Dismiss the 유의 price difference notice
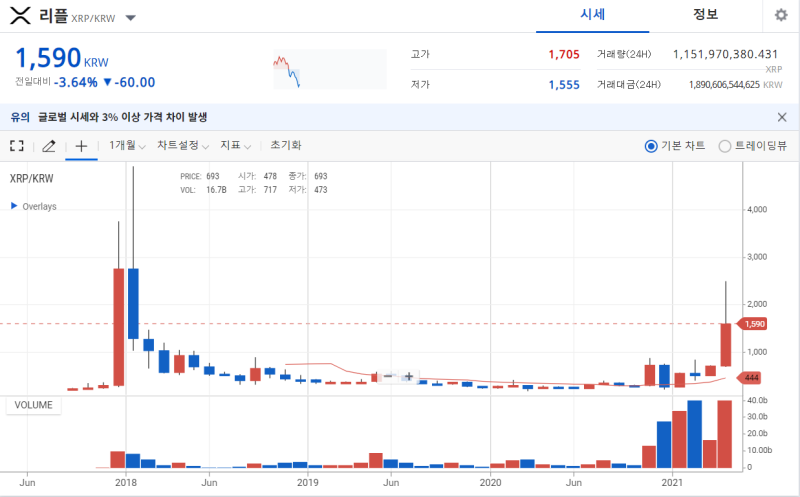The height and width of the screenshot is (497, 800). click(782, 117)
